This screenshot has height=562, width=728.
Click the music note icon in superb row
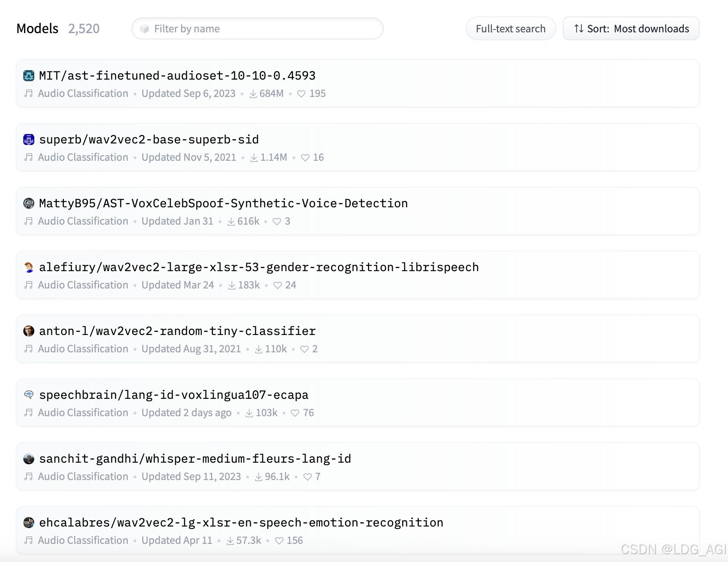tap(28, 157)
